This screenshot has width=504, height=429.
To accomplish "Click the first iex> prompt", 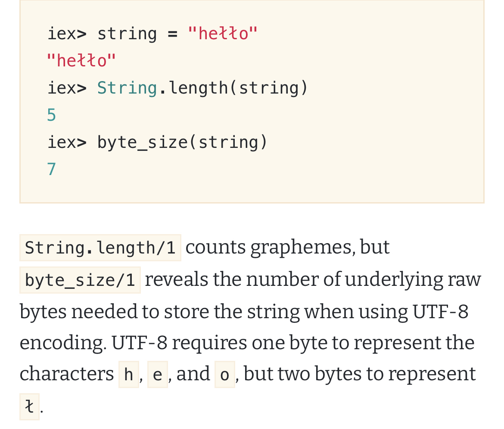I will pyautogui.click(x=67, y=34).
